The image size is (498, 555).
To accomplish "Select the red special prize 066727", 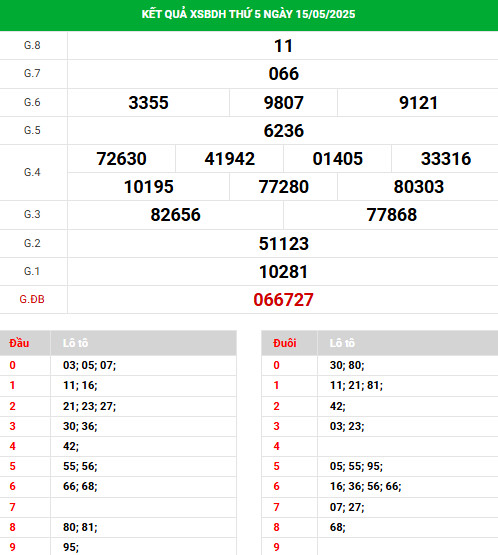I will coord(284,300).
